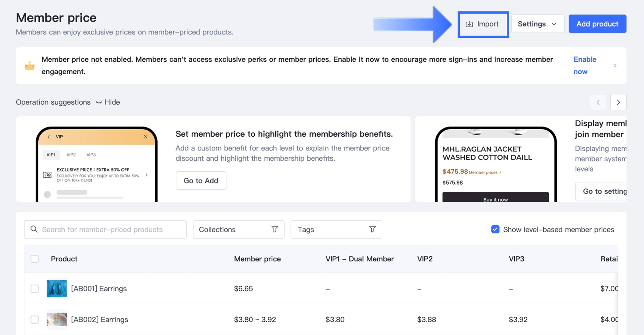Click the crown icon in the notice banner
The height and width of the screenshot is (335, 644).
(x=30, y=66)
